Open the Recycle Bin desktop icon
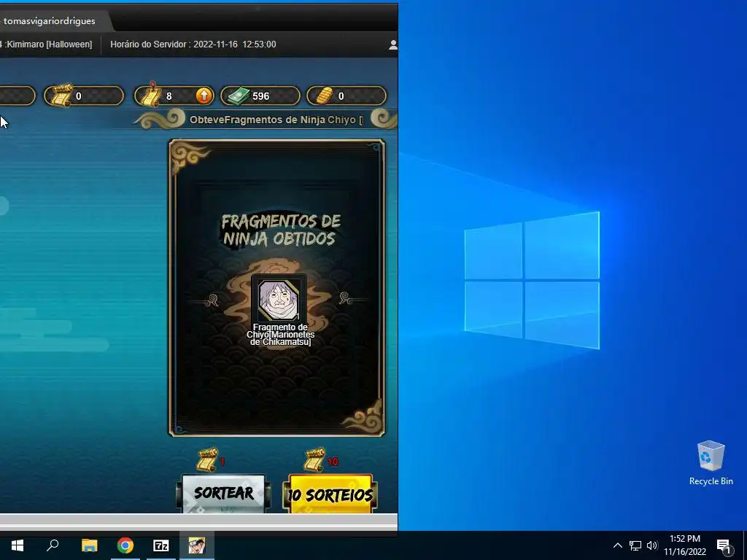The height and width of the screenshot is (560, 747). coord(711,463)
